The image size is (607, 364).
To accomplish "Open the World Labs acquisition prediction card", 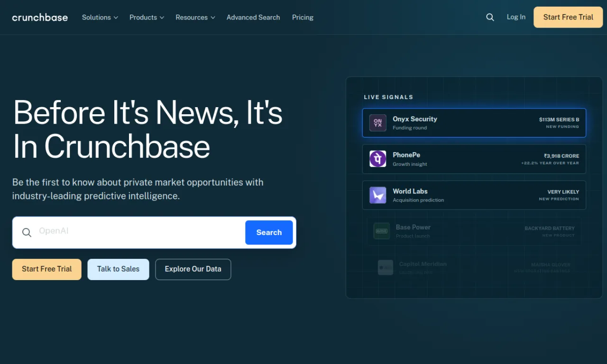I will (x=474, y=195).
